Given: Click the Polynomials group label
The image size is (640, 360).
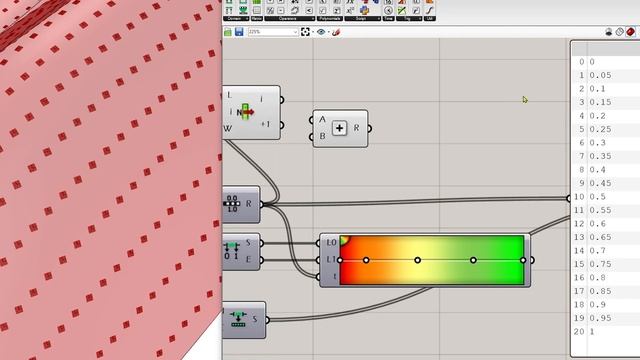Looking at the screenshot, I should point(330,19).
